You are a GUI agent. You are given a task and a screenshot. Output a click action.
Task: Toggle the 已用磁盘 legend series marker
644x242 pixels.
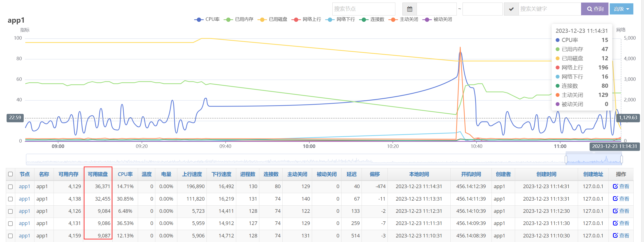coord(262,20)
